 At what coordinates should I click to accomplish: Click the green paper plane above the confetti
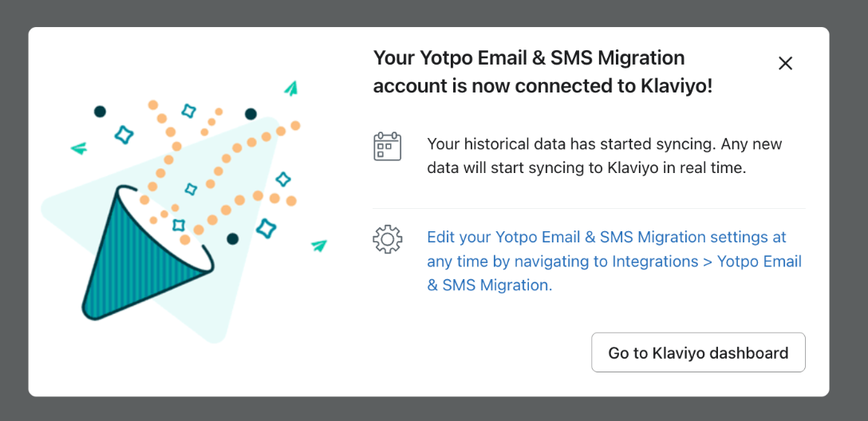coord(291,89)
